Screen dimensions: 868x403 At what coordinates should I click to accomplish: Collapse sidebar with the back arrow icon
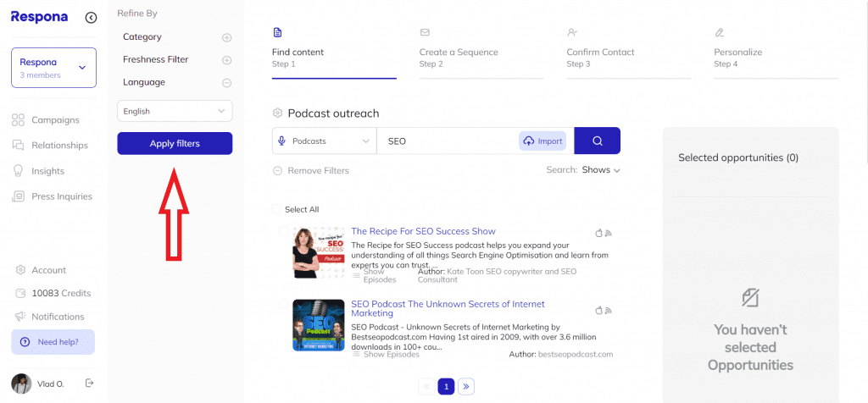click(x=91, y=18)
